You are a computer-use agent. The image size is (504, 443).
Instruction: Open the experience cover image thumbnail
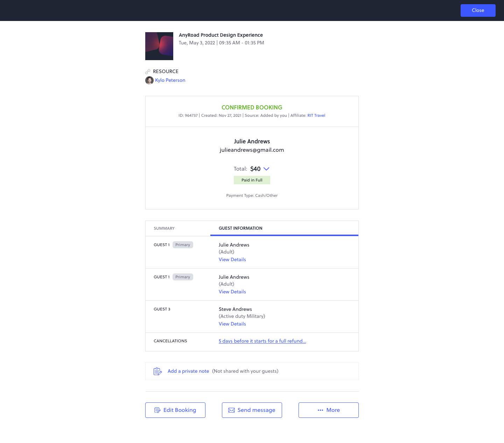click(x=159, y=46)
